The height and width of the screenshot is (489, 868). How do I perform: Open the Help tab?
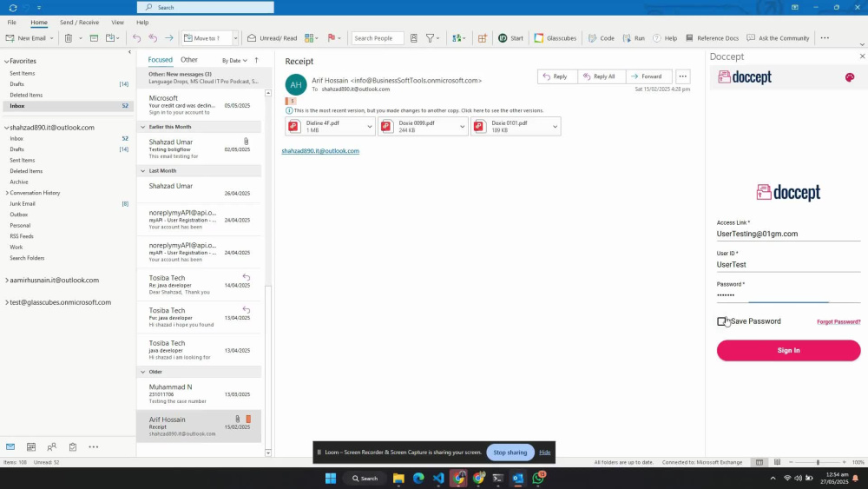tap(142, 23)
